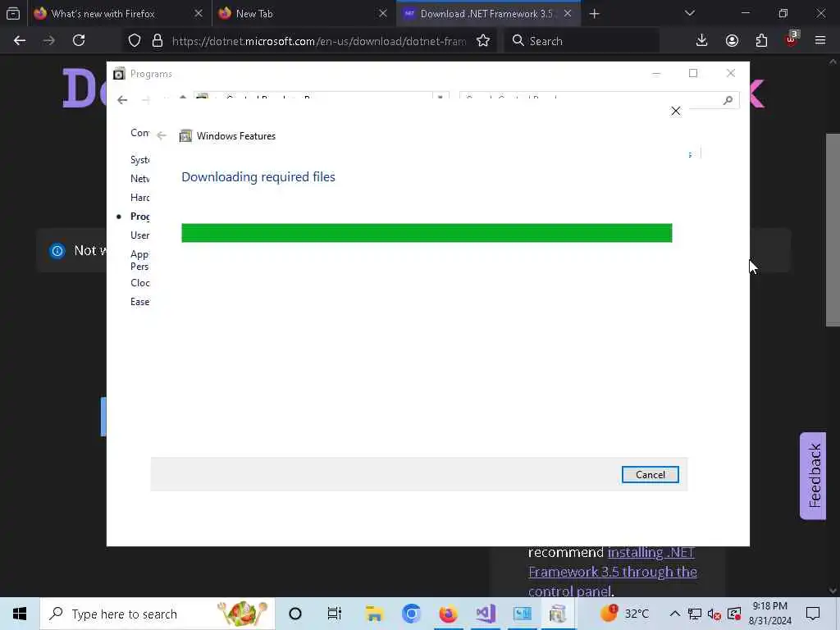Show hidden system tray icons

674,614
